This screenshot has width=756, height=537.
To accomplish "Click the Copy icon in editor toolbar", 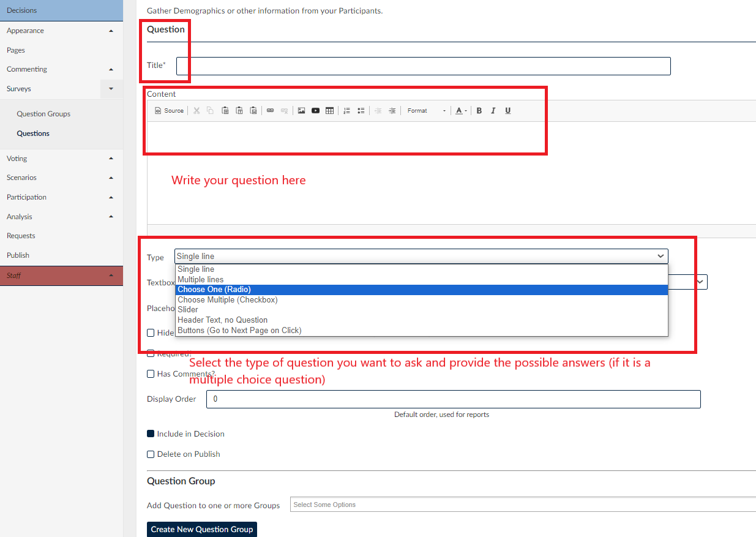I will point(210,111).
